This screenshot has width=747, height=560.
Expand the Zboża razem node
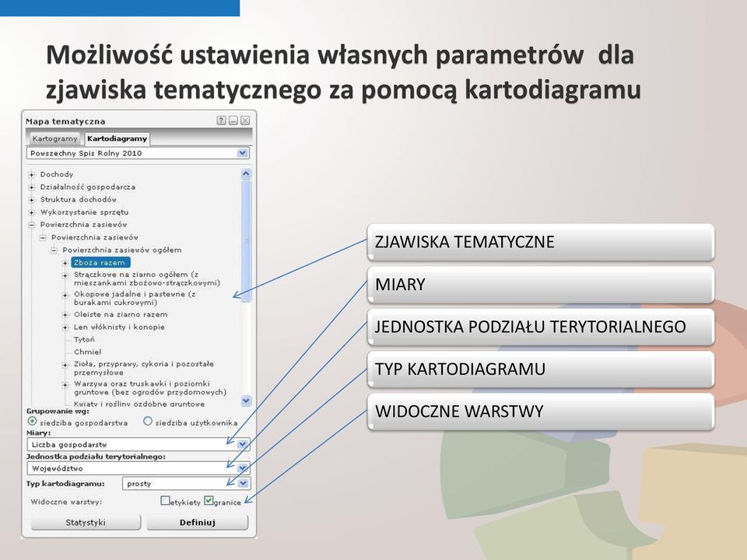pos(65,263)
